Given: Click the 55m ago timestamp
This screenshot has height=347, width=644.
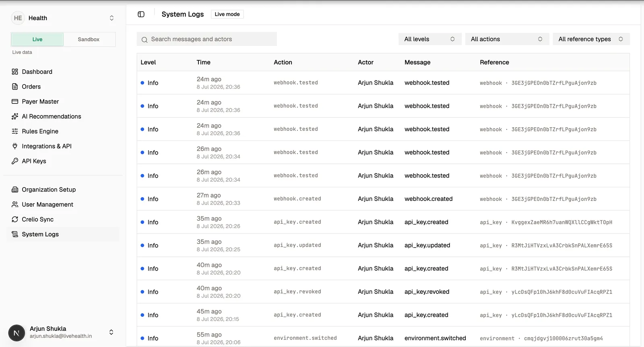Looking at the screenshot, I should click(x=209, y=335).
